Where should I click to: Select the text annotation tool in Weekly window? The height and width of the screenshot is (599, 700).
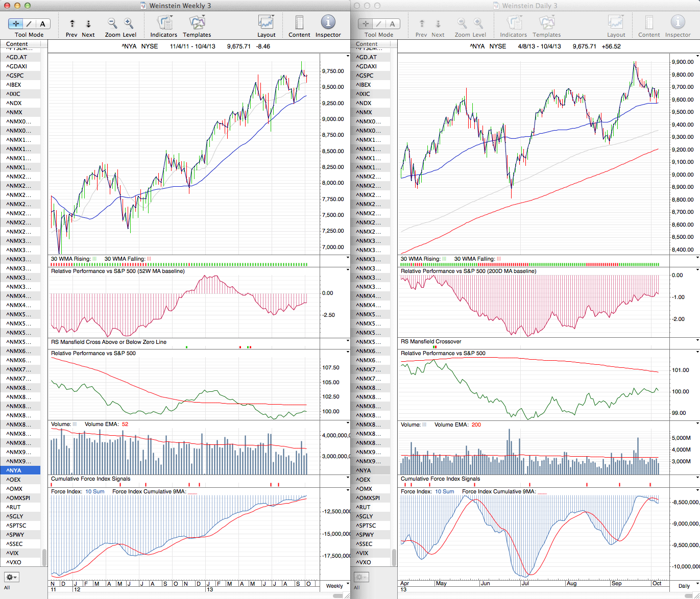[42, 23]
